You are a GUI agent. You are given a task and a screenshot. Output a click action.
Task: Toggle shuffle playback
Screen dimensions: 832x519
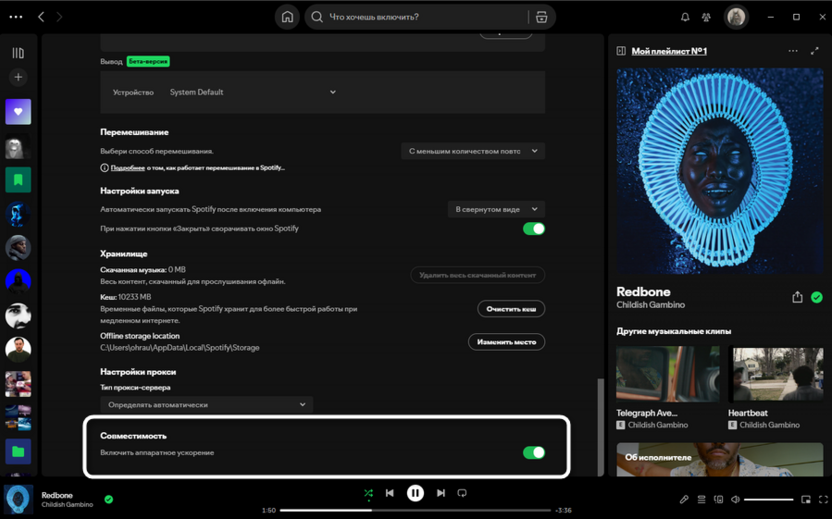(368, 493)
